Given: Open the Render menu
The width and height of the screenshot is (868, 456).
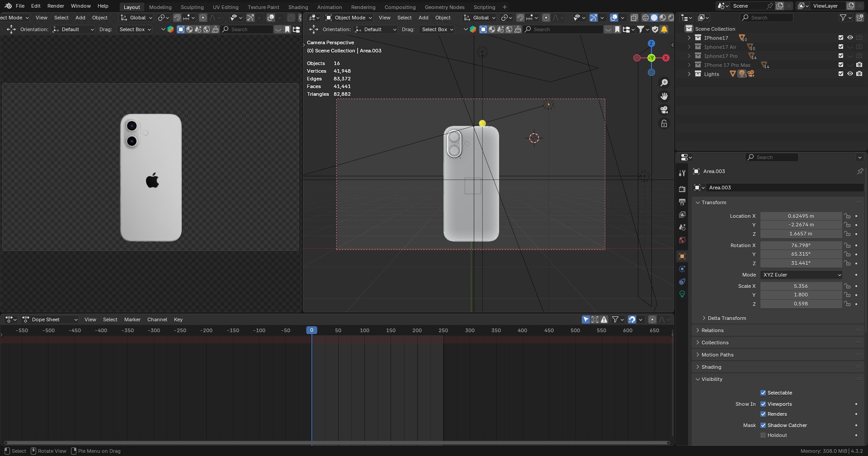Looking at the screenshot, I should pos(56,6).
